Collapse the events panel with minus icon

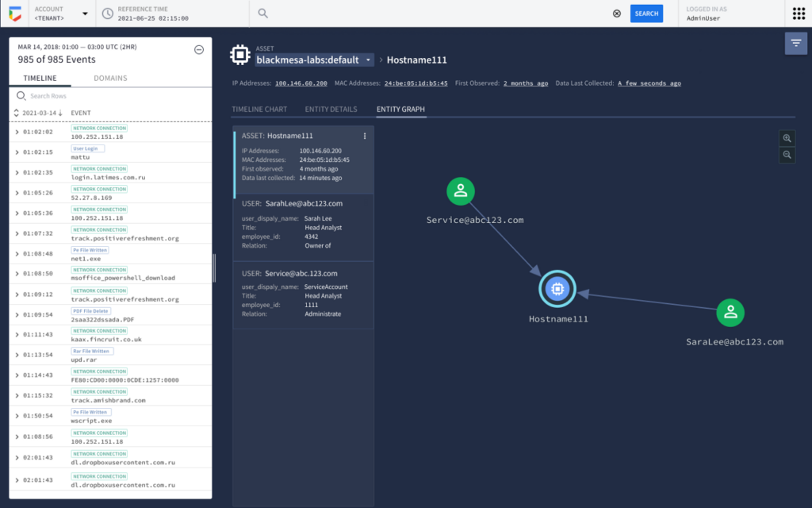[x=199, y=49]
